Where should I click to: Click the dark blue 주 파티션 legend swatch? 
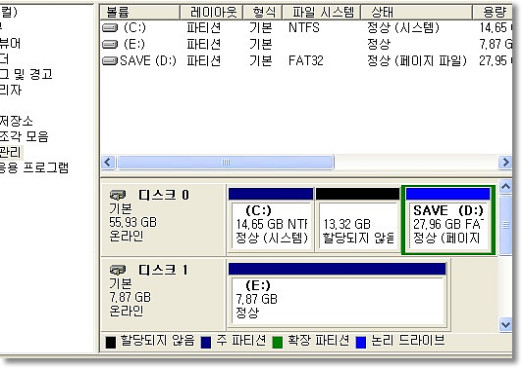click(206, 342)
